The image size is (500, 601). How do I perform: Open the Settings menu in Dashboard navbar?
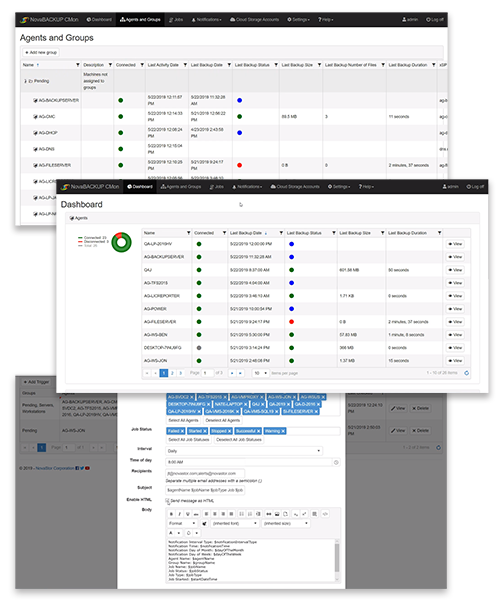tap(339, 187)
